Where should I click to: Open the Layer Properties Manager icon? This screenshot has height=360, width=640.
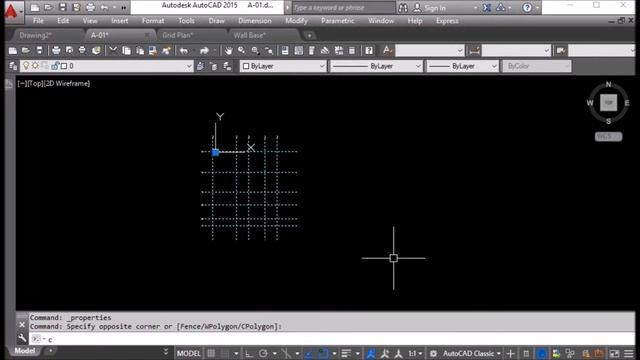point(13,66)
